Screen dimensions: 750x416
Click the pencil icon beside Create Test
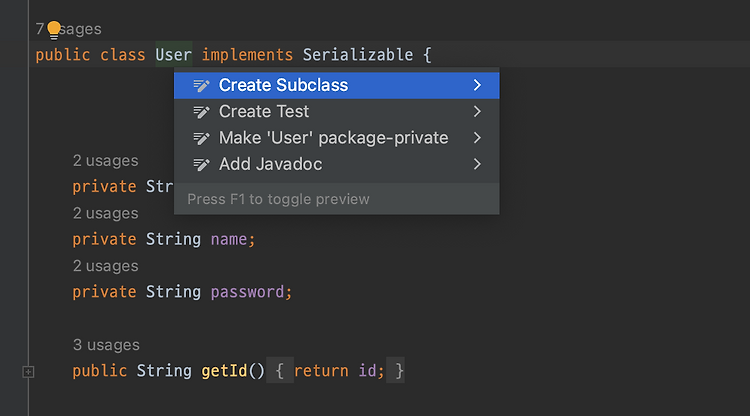tap(201, 112)
